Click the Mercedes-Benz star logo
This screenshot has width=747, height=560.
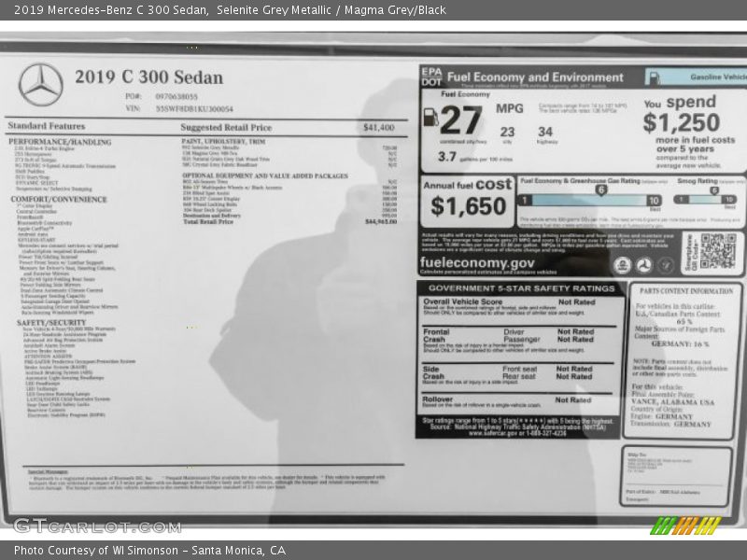pos(41,85)
